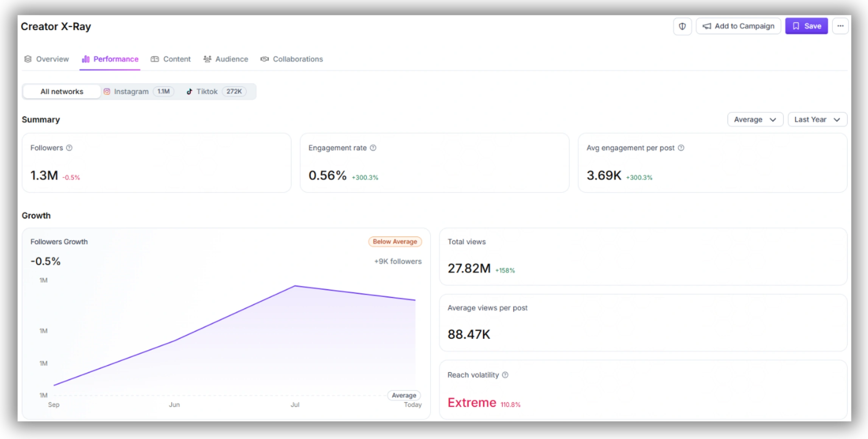The height and width of the screenshot is (439, 868).
Task: Click the 'Jul' axis label on chart
Action: click(x=295, y=405)
